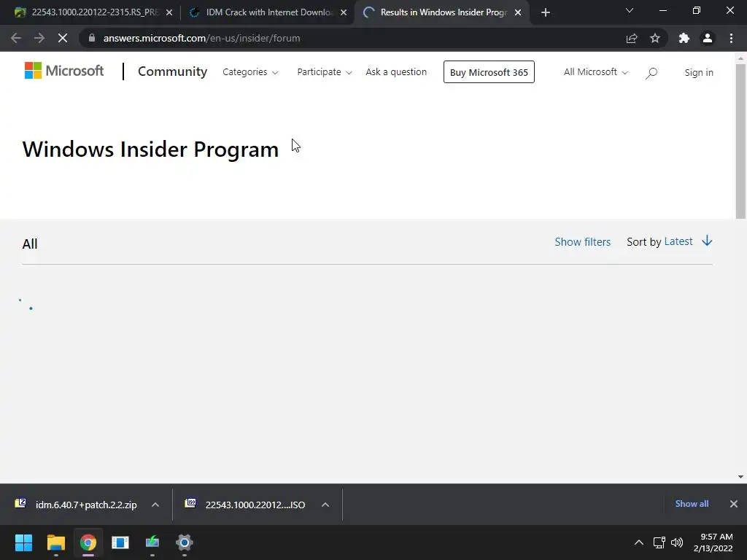Open 22543 ISO download options chevron
The image size is (747, 560).
click(325, 505)
